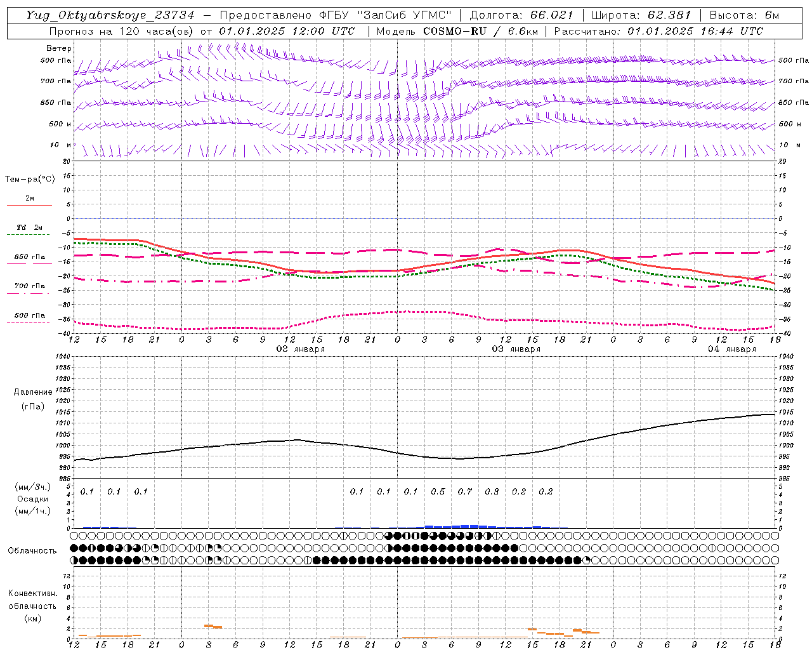Select the (мм/1ч.) precipitation unit label
Viewport: 812px width, 650px height.
click(33, 511)
